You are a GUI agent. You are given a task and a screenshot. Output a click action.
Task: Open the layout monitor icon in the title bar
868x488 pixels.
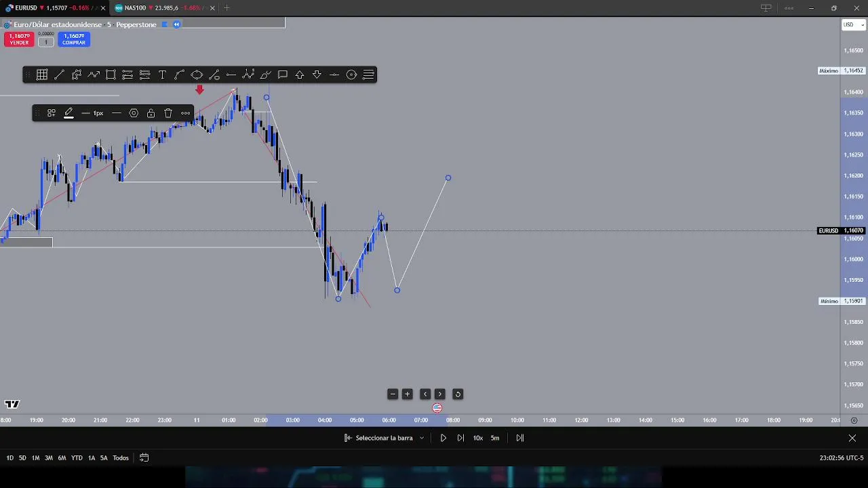766,8
